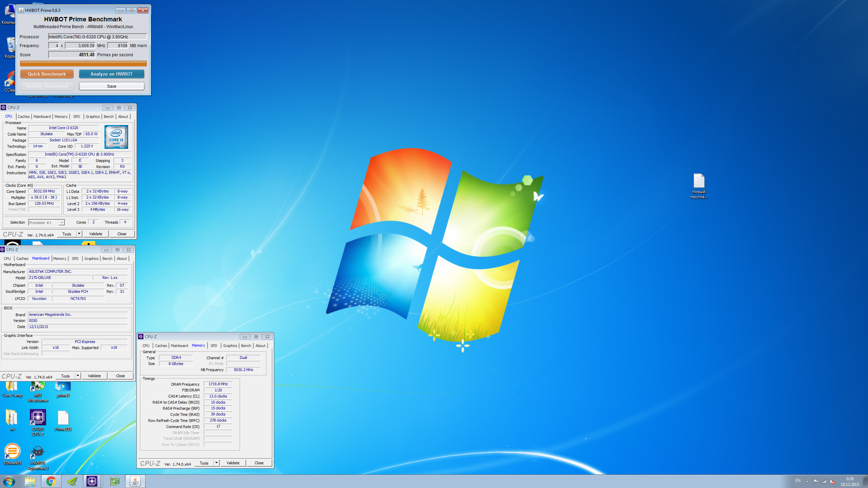Viewport: 868px width, 488px height.
Task: Open CPU tab in Memory CPU-Z window
Action: (146, 346)
